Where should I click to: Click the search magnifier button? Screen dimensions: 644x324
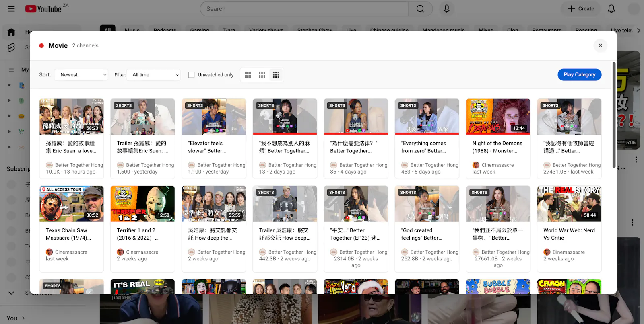coord(420,9)
